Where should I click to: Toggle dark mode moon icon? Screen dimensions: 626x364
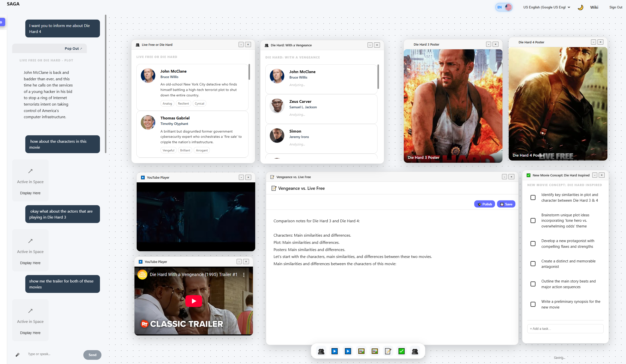[580, 7]
